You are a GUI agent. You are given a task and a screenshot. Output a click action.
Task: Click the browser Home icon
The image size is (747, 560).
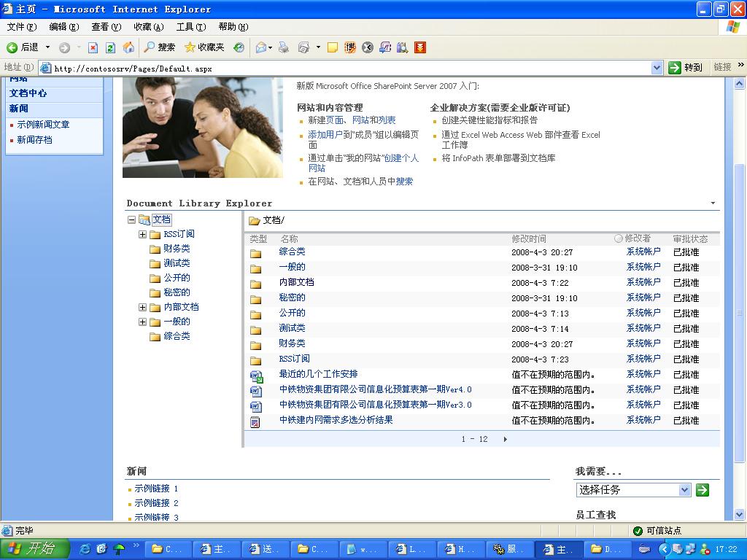coord(128,47)
